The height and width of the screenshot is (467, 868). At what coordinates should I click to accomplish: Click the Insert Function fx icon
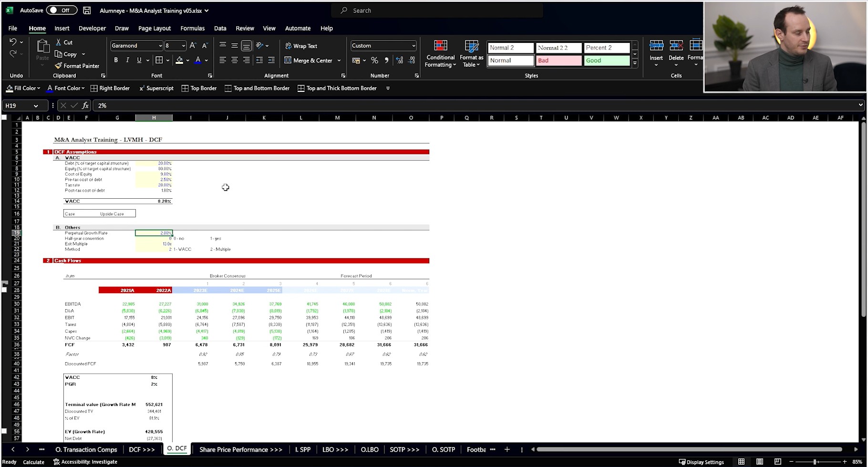tap(85, 105)
